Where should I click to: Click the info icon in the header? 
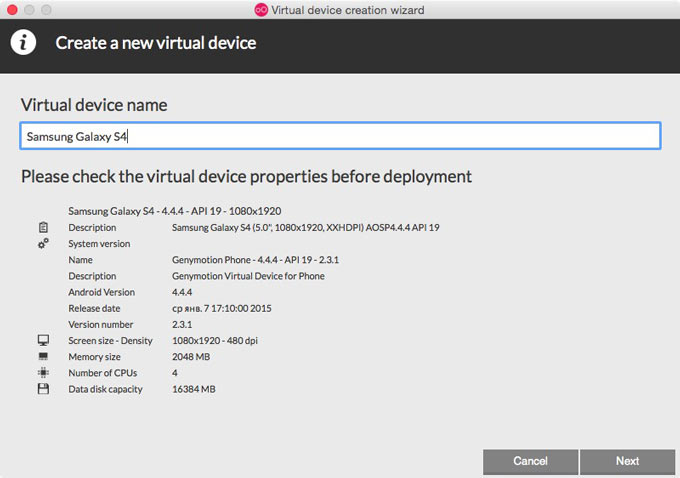click(23, 43)
